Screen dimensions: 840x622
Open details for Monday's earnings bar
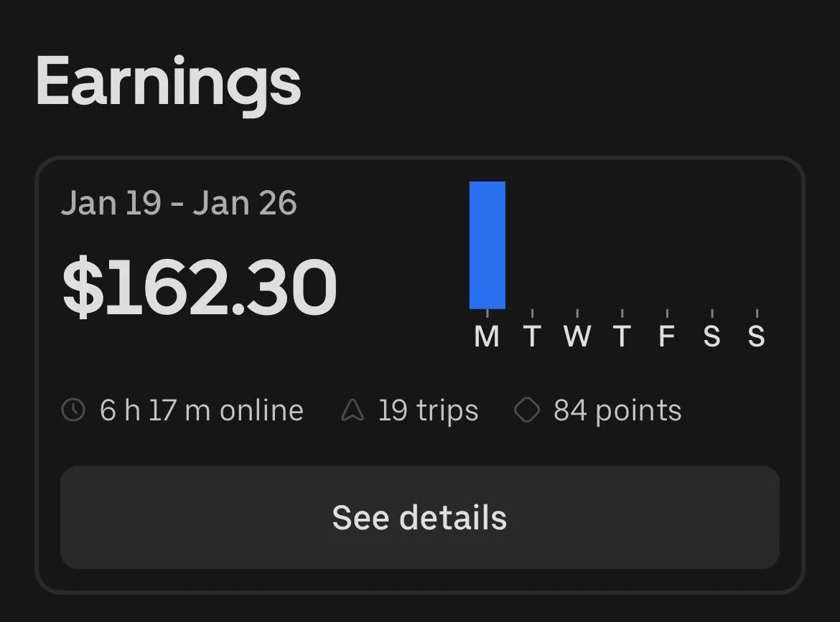pos(487,244)
